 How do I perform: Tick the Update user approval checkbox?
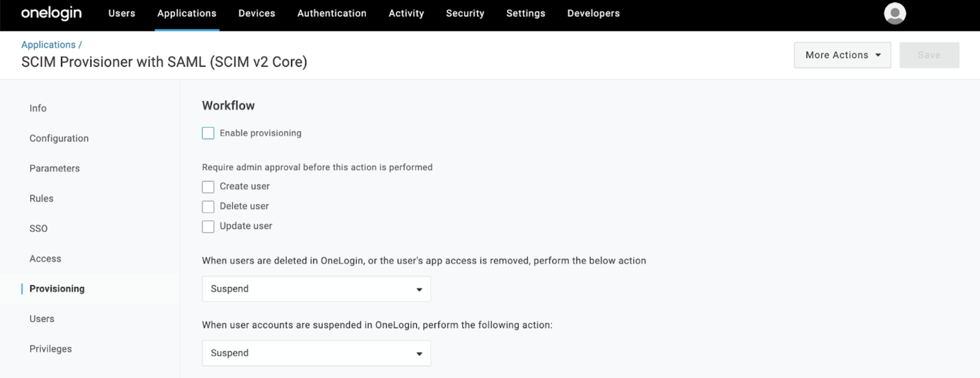coord(208,226)
